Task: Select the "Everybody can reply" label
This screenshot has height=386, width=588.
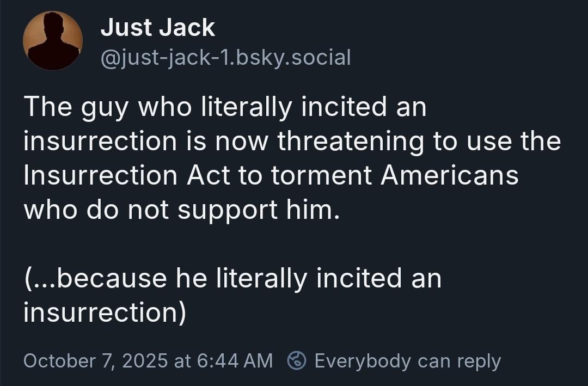Action: pyautogui.click(x=407, y=360)
